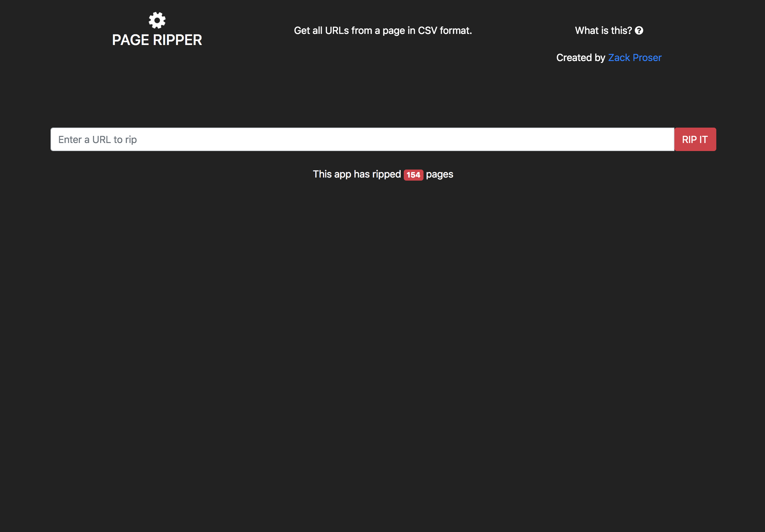Click the word 'PAGE' in the title
765x532 pixels.
tap(131, 40)
